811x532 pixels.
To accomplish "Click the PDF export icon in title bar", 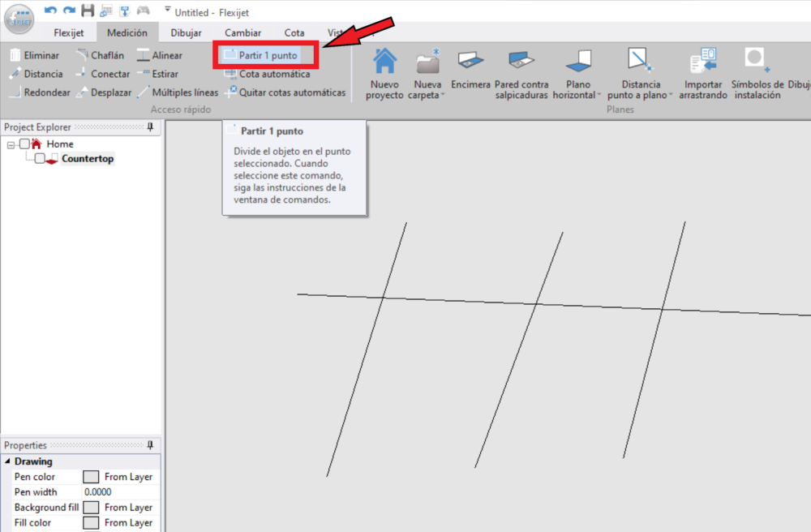I will pos(125,11).
